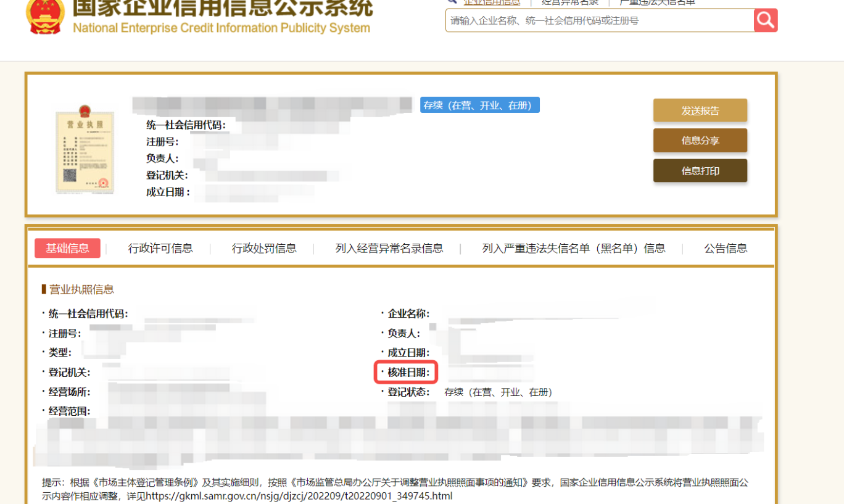
Task: Click 统一社会信用代码 label beside the license thumbnail
Action: click(186, 125)
